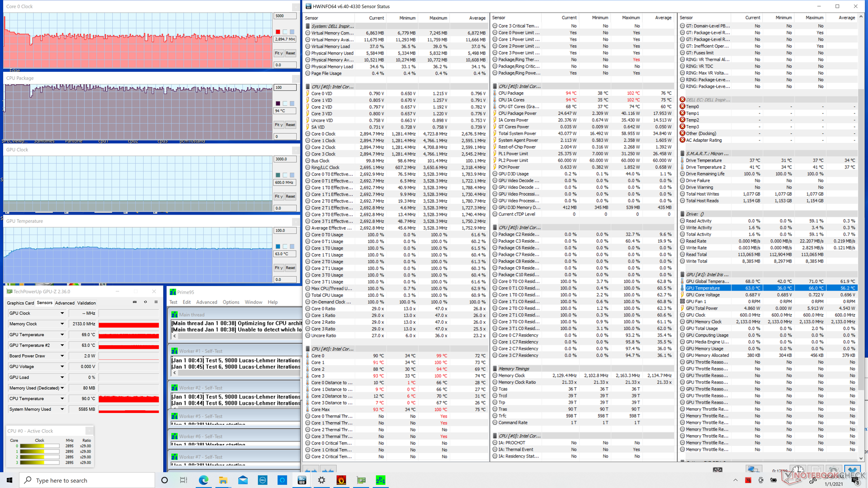Image resolution: width=868 pixels, height=488 pixels.
Task: Open the Windows Start menu
Action: tap(9, 480)
